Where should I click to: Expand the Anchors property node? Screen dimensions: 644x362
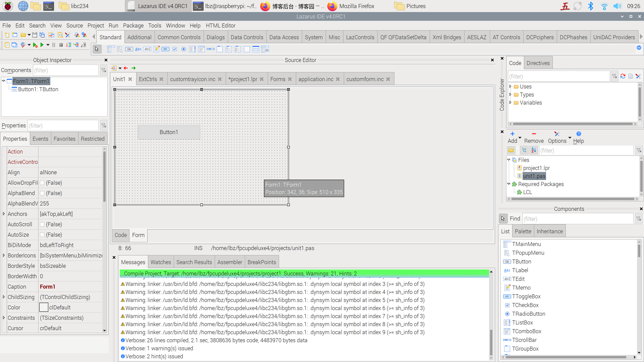pyautogui.click(x=4, y=214)
